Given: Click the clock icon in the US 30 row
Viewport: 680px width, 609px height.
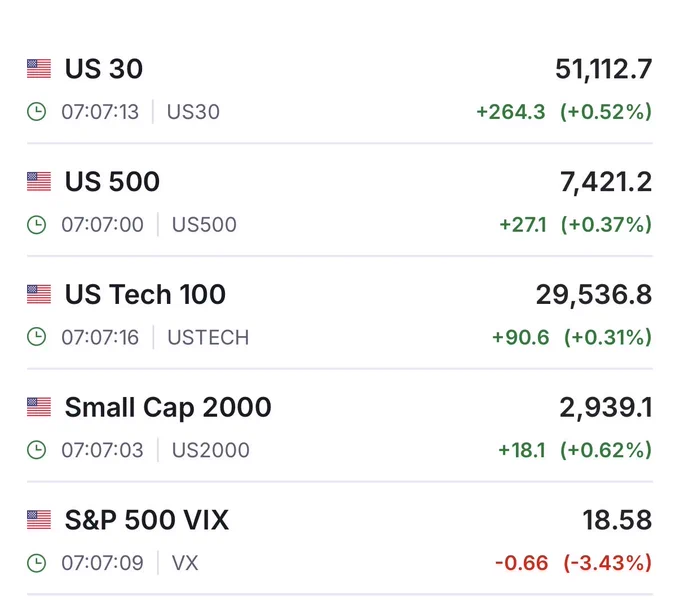Looking at the screenshot, I should pyautogui.click(x=36, y=111).
